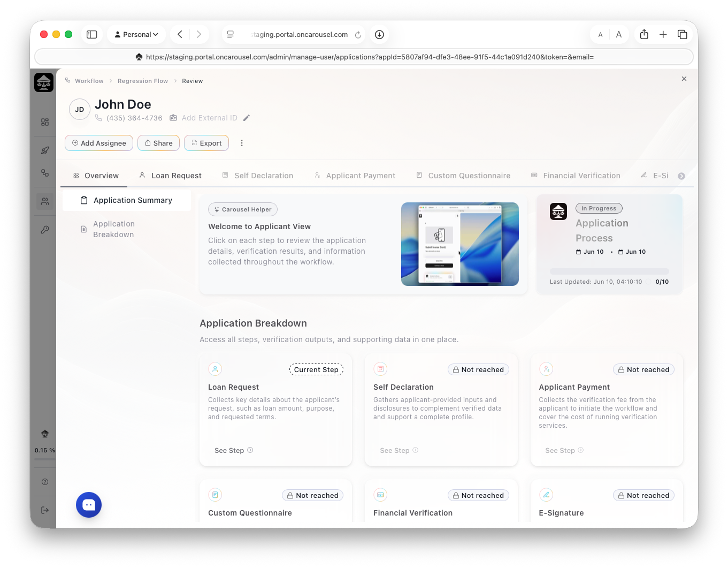Switch to the Financial Verification tab
The height and width of the screenshot is (568, 728).
coord(576,176)
